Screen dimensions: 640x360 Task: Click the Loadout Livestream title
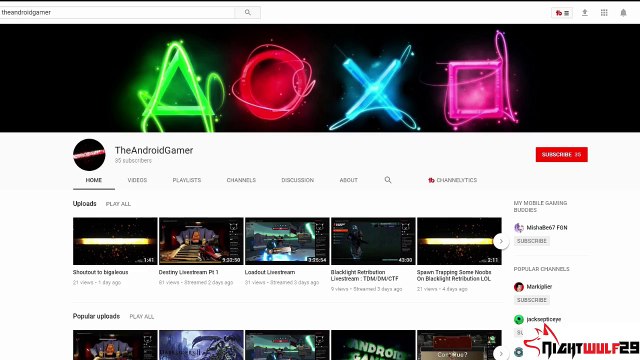click(x=270, y=272)
